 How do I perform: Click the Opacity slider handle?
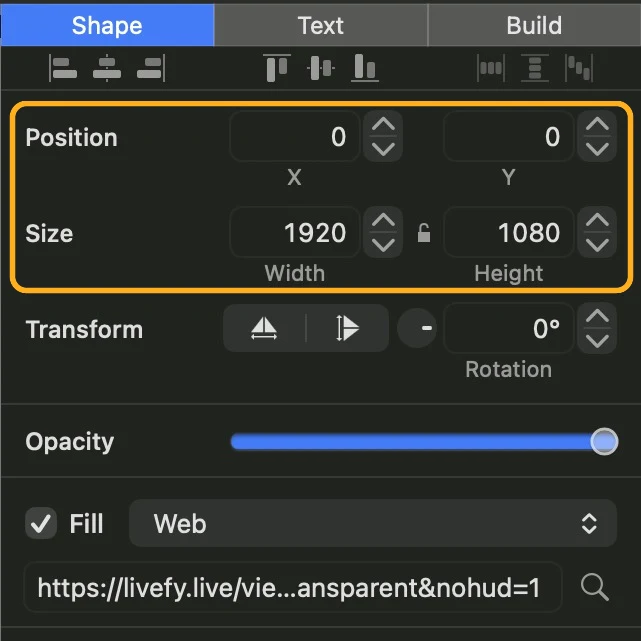pos(604,442)
